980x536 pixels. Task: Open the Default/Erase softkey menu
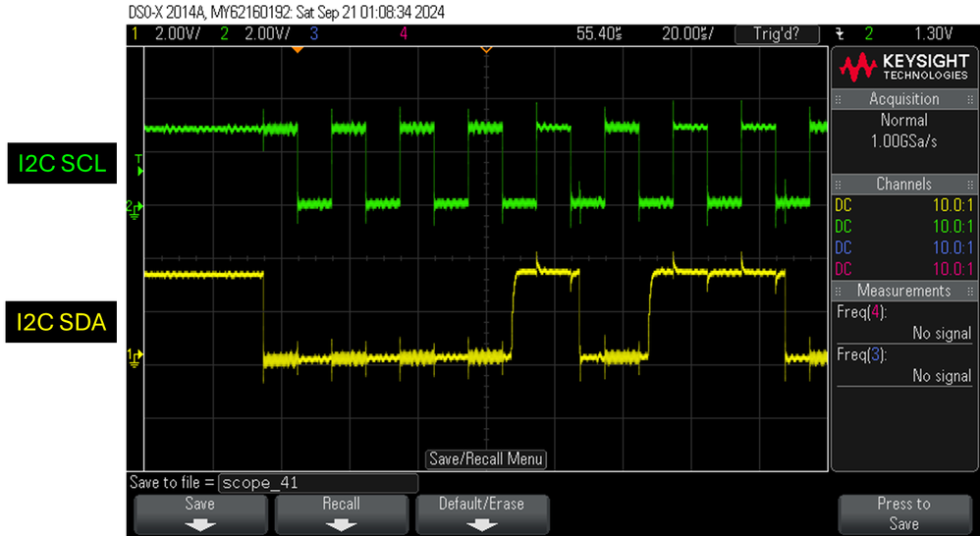click(482, 513)
